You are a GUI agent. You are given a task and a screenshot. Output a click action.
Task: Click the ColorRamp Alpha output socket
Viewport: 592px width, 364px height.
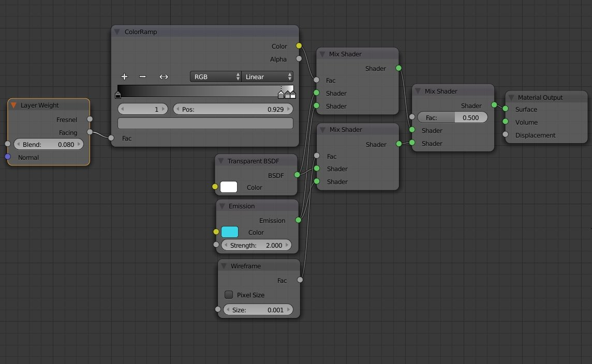299,59
